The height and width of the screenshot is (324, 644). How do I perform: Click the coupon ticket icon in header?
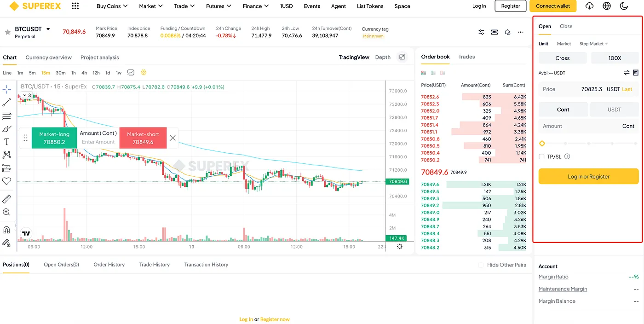click(494, 32)
